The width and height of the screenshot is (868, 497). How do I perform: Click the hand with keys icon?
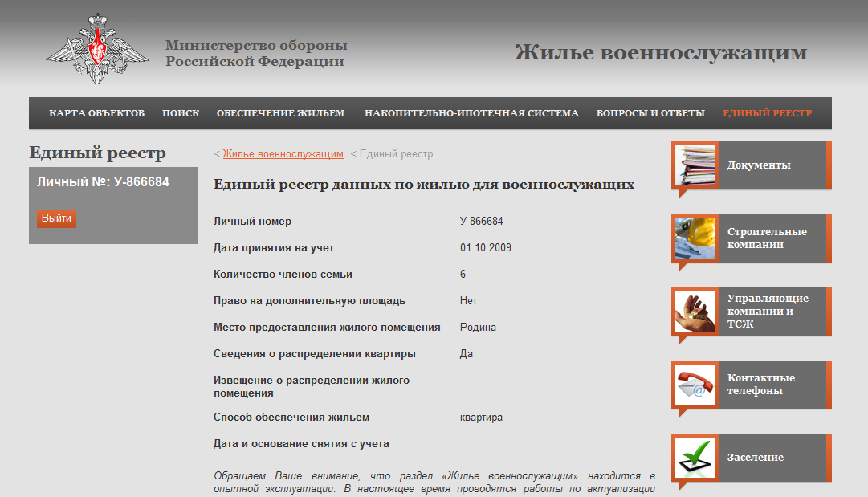(695, 312)
